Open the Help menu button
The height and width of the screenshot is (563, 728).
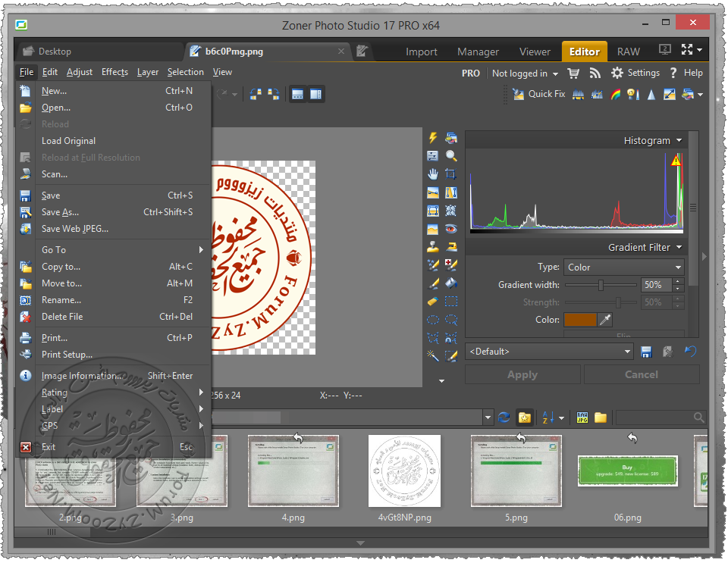pos(686,73)
